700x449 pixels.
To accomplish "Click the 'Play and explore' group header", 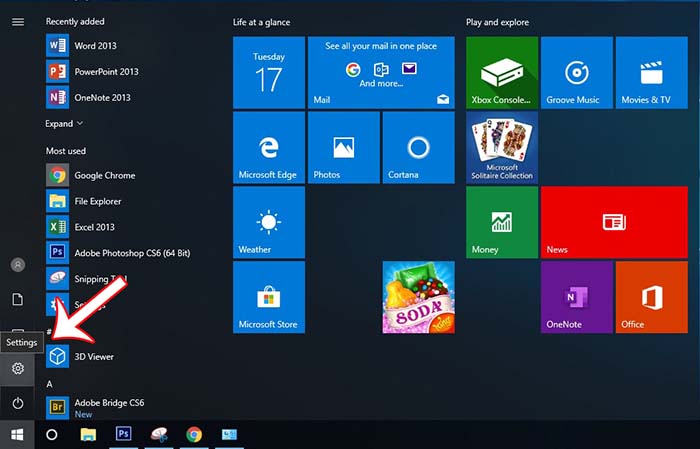I will pyautogui.click(x=497, y=22).
